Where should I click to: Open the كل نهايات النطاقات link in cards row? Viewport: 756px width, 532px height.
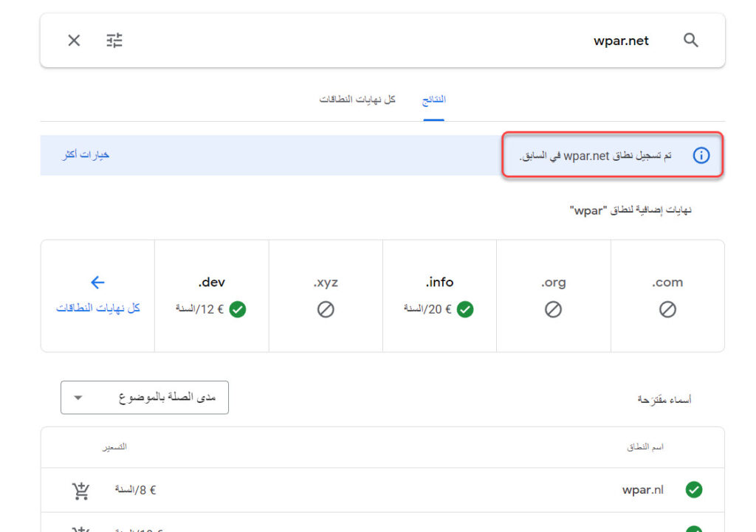click(x=98, y=308)
